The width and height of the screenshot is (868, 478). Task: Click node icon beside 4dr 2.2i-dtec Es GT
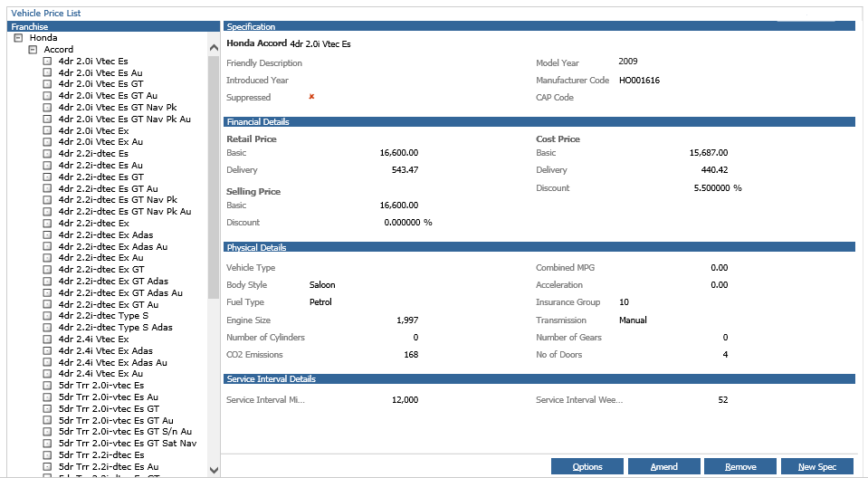click(x=48, y=177)
